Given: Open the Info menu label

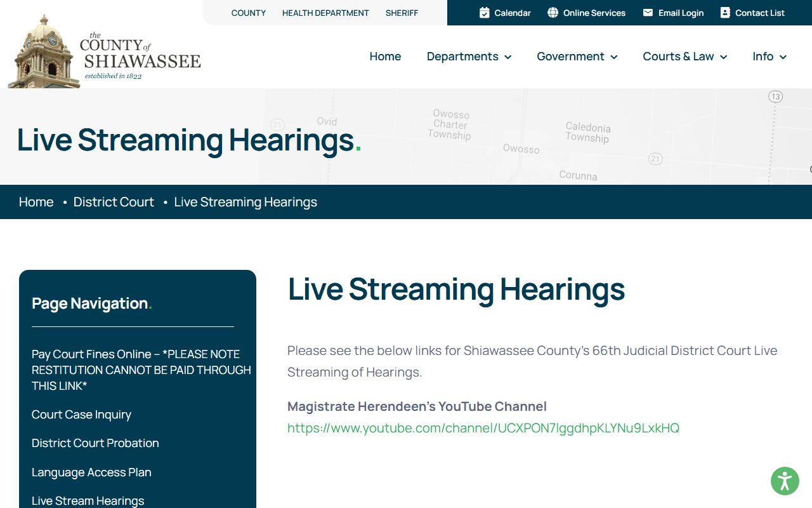Looking at the screenshot, I should coord(763,57).
